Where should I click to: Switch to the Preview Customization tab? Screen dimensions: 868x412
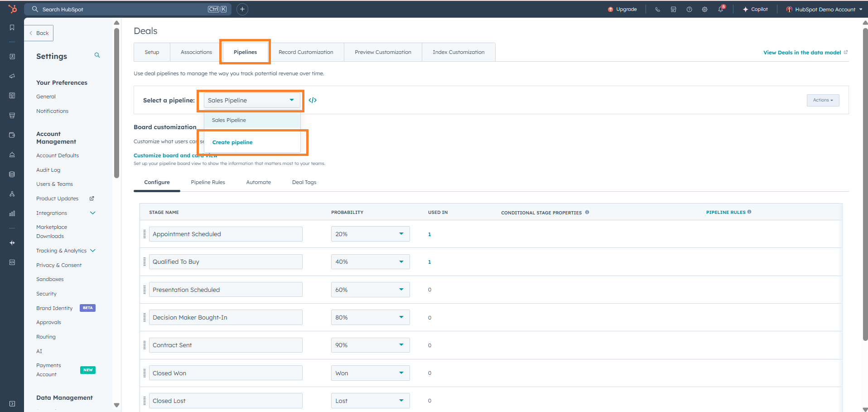click(x=383, y=52)
